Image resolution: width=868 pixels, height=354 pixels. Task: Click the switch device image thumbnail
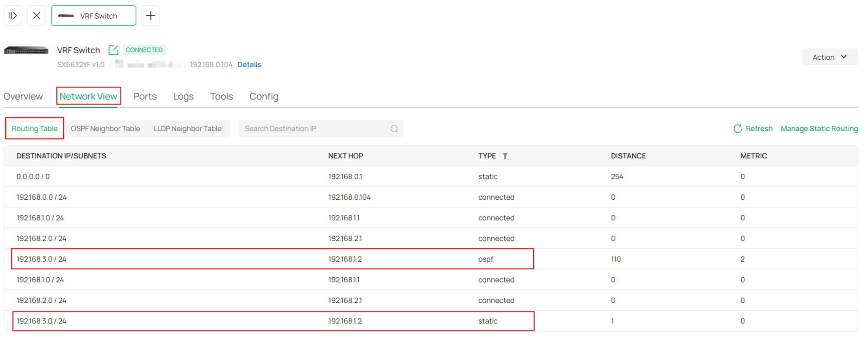point(26,50)
